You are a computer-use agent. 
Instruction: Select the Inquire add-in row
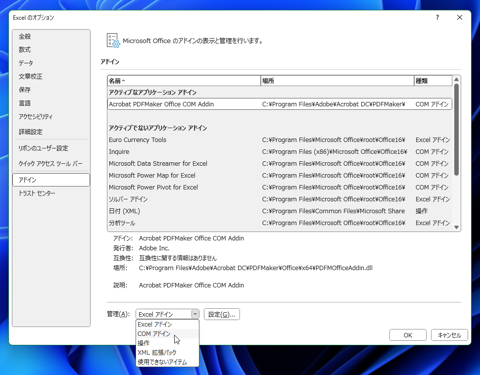[280, 152]
